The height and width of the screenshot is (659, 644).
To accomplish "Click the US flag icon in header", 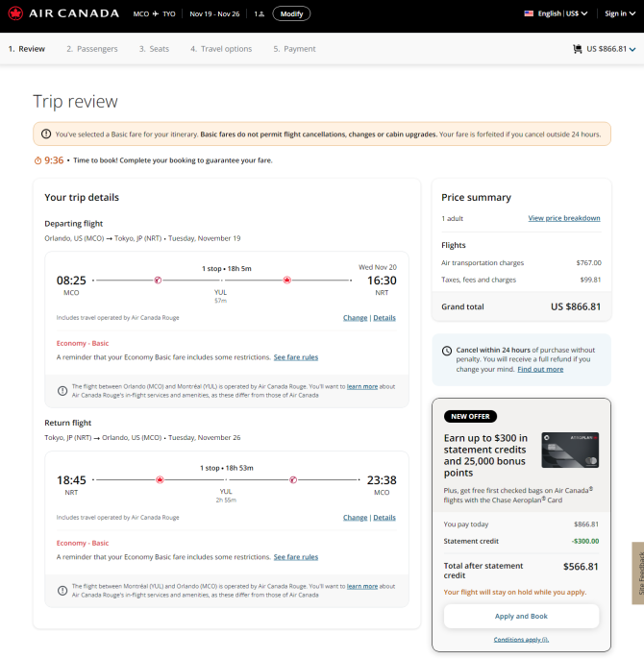I will pos(529,13).
